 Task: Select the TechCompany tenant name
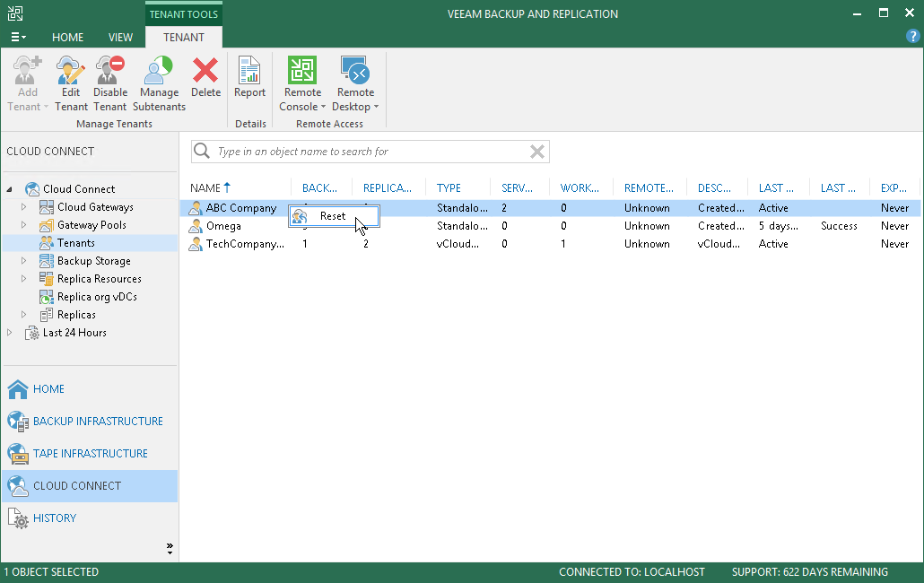tap(245, 244)
